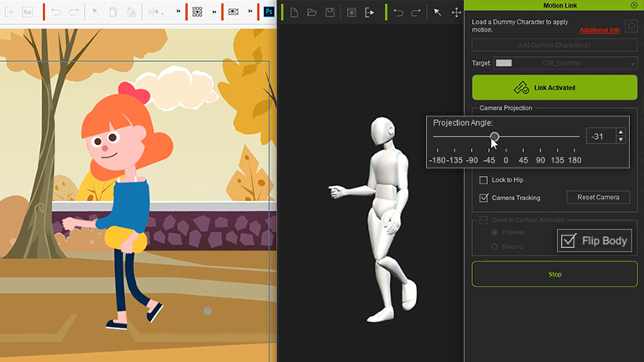The height and width of the screenshot is (362, 644).
Task: Toggle the Flip Body checkbox
Action: [x=569, y=240]
